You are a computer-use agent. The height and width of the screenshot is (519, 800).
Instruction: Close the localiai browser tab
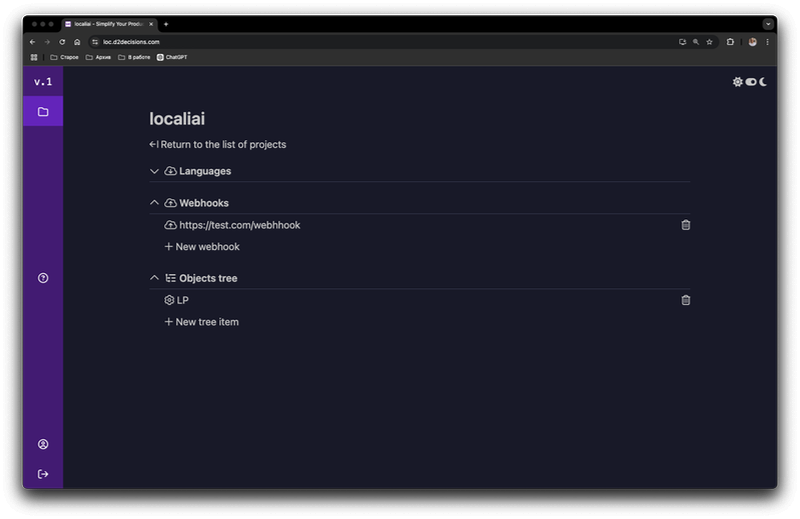(x=151, y=24)
